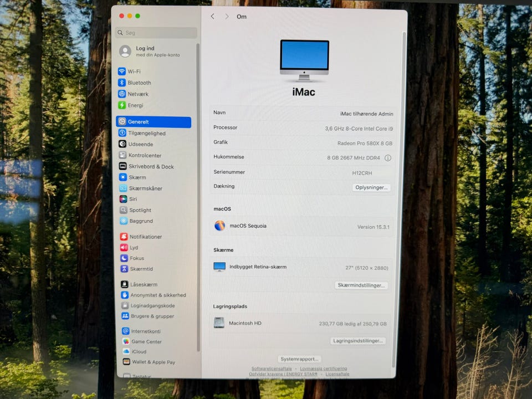Click the name value 'iMac tilhørende Admin'
The image size is (532, 399).
(x=366, y=114)
